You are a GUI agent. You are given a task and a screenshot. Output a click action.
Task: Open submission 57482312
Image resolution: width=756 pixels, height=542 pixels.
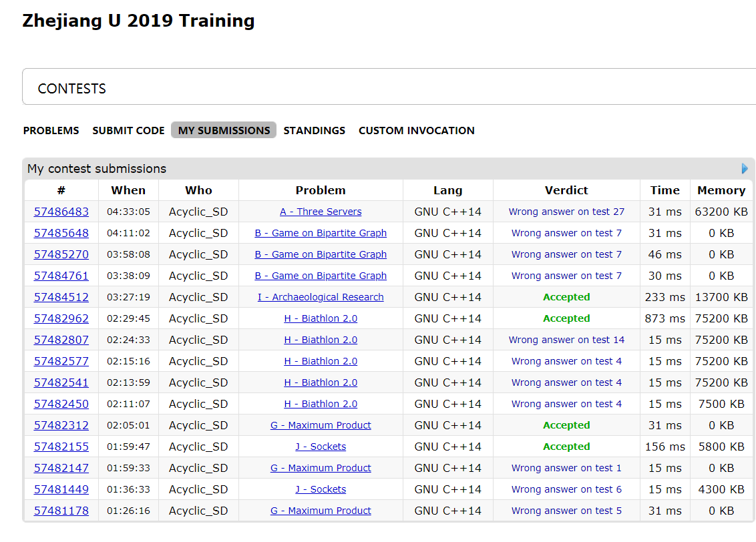[x=61, y=425]
